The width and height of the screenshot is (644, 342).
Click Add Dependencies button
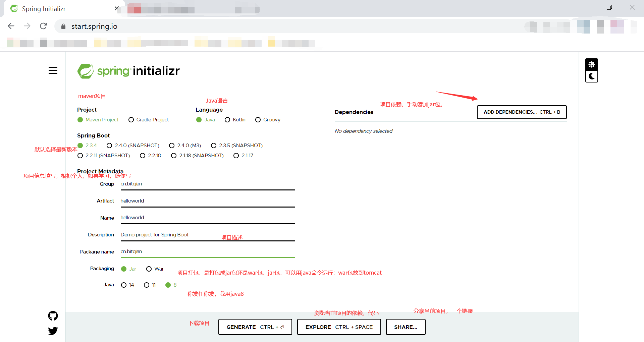[522, 112]
